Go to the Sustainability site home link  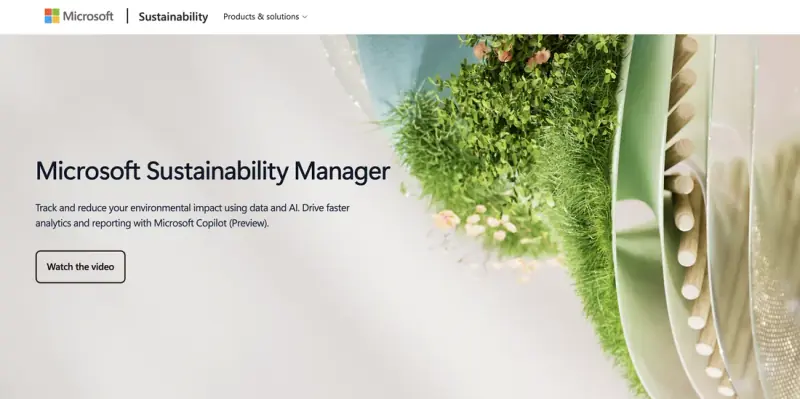coord(173,17)
